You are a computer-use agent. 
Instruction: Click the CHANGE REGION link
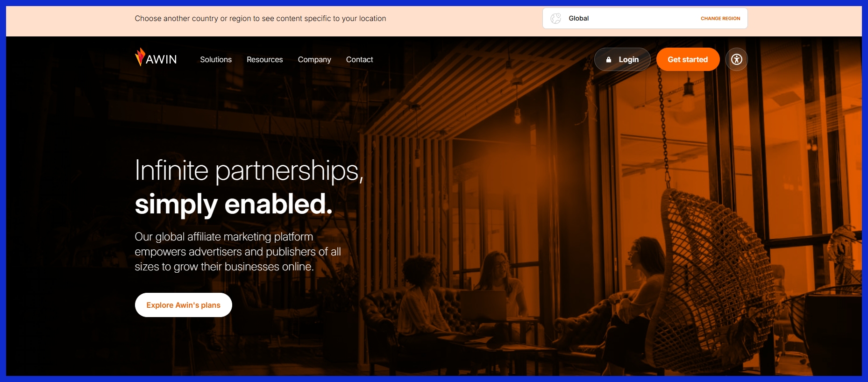(x=720, y=19)
